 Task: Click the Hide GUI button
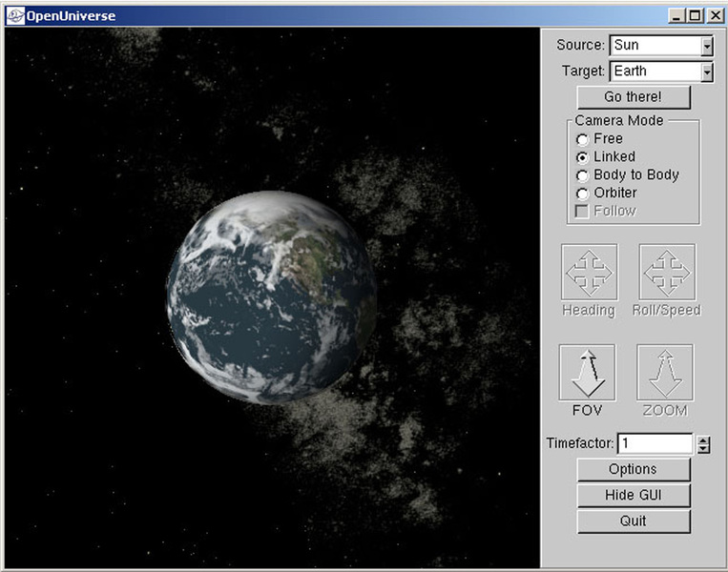[x=633, y=495]
